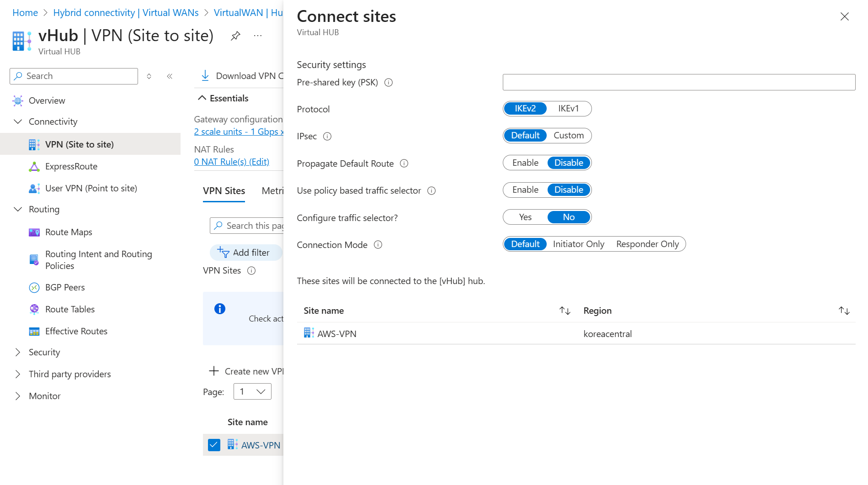The width and height of the screenshot is (868, 485).
Task: Click the info icon next to Pre-shared key
Action: coord(389,83)
